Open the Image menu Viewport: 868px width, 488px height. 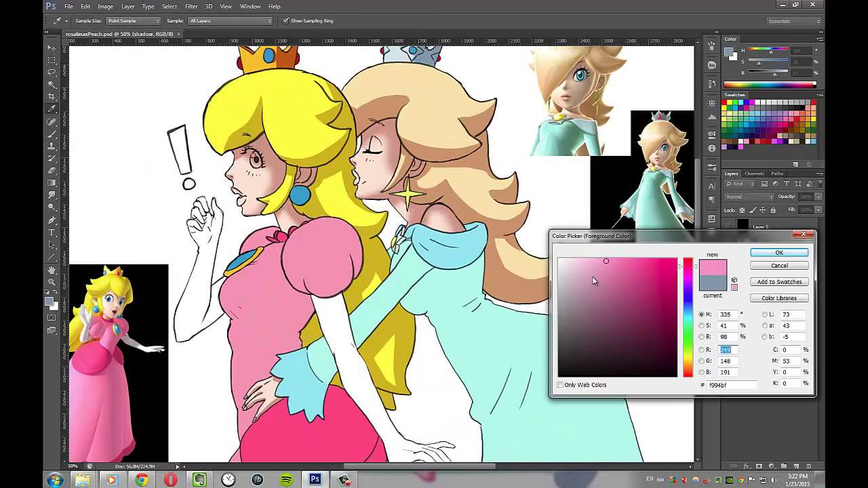click(105, 6)
